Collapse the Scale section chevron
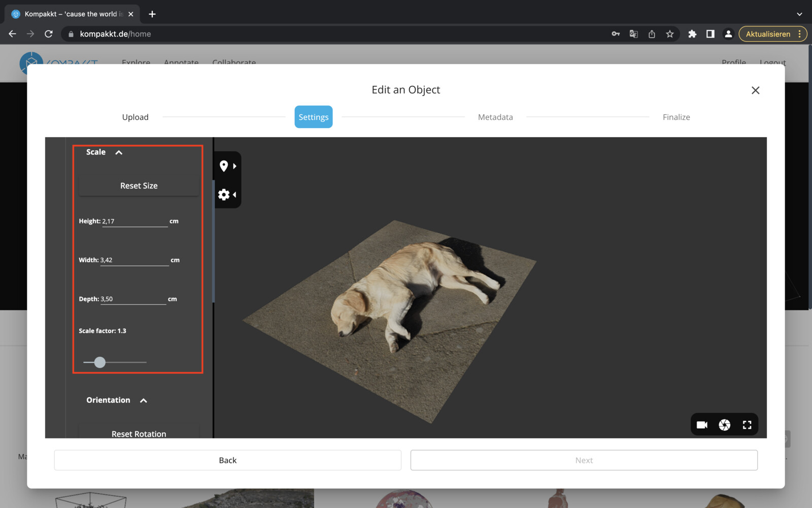 coord(119,152)
